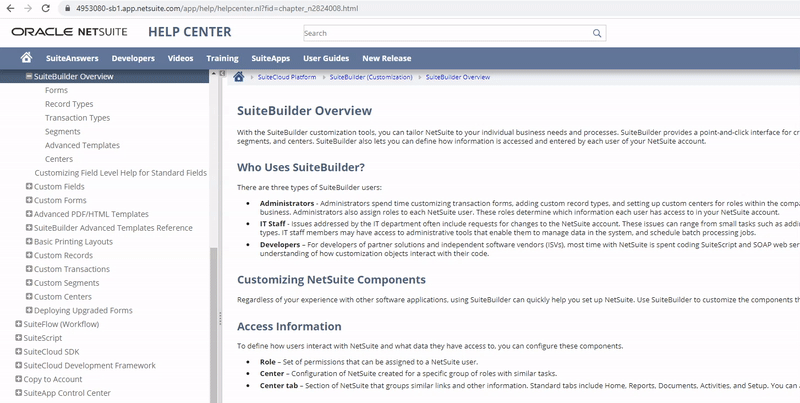
Task: Click the HELP CENTER title
Action: pos(189,32)
